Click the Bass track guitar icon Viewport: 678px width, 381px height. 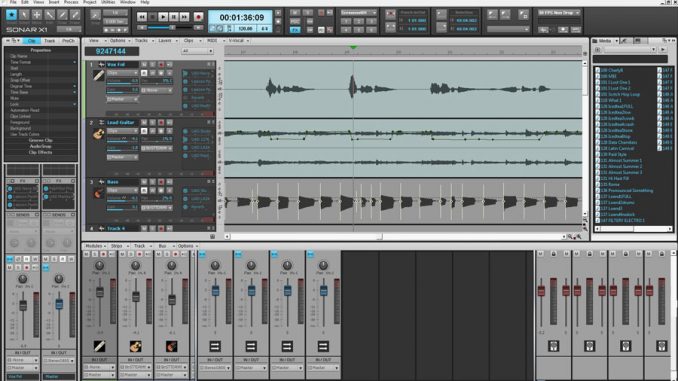[99, 193]
